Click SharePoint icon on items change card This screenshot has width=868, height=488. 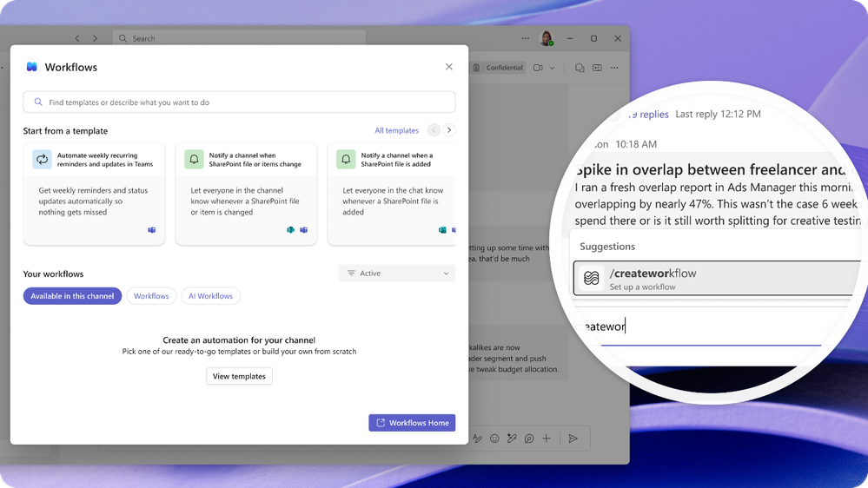(290, 229)
